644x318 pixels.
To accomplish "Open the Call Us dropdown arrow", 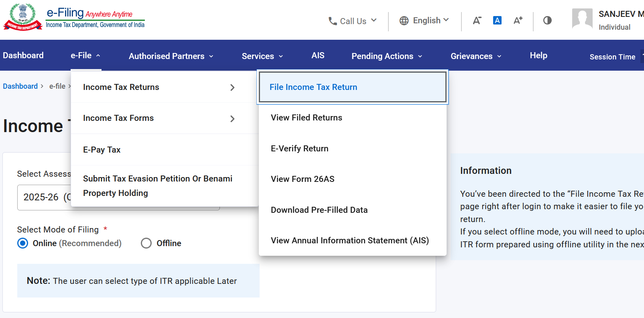I will click(x=374, y=20).
